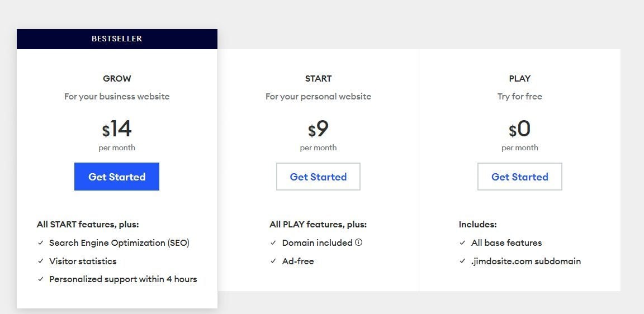
Task: Click 'Domain included' feature text
Action: click(x=317, y=242)
